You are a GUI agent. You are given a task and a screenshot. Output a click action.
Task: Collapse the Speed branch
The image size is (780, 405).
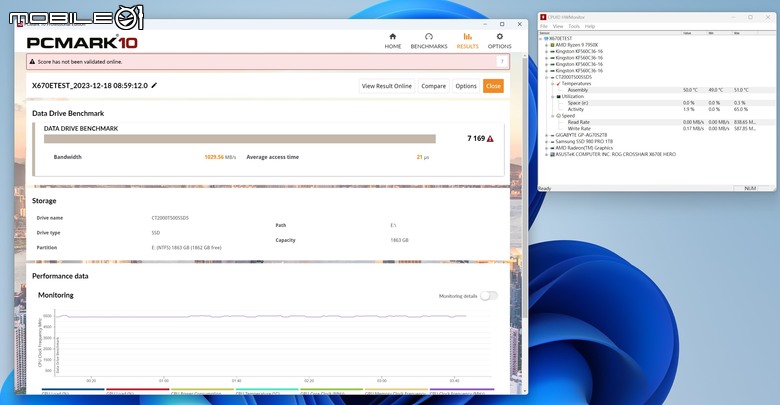(x=552, y=115)
